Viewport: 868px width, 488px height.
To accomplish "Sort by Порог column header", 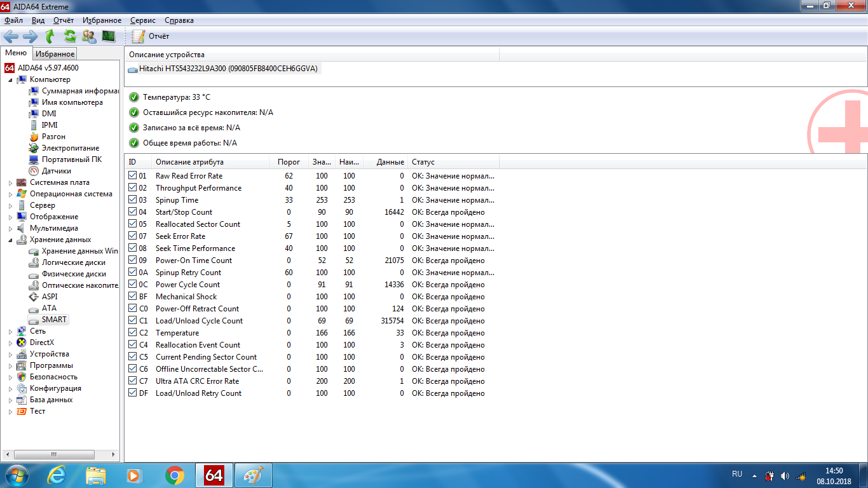I will pyautogui.click(x=288, y=162).
